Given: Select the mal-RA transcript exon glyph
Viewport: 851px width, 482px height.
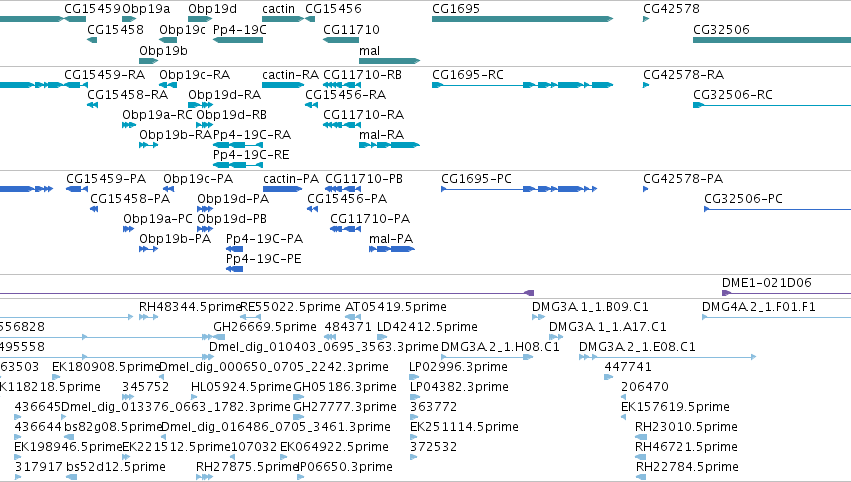Looking at the screenshot, I should coord(389,145).
